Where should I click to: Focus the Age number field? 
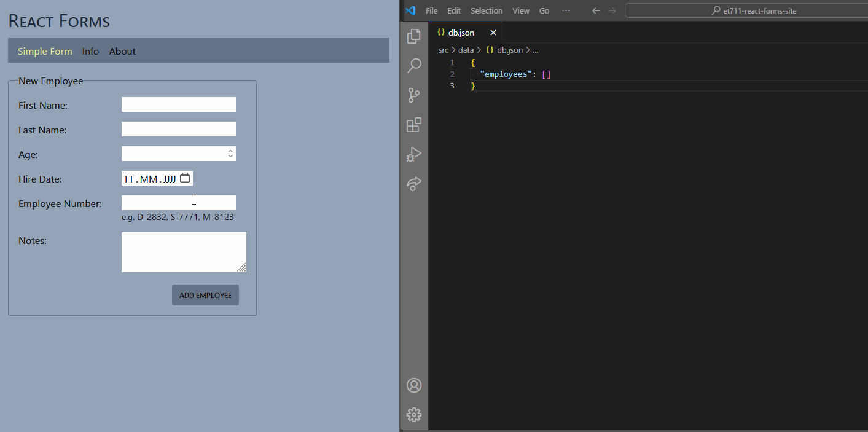(x=179, y=154)
